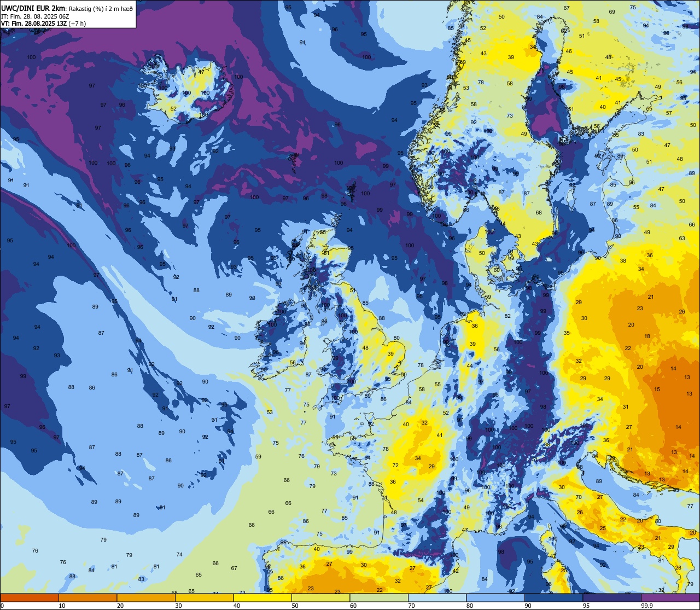Click the 95–99.9 indigo legend segment

pyautogui.click(x=612, y=597)
